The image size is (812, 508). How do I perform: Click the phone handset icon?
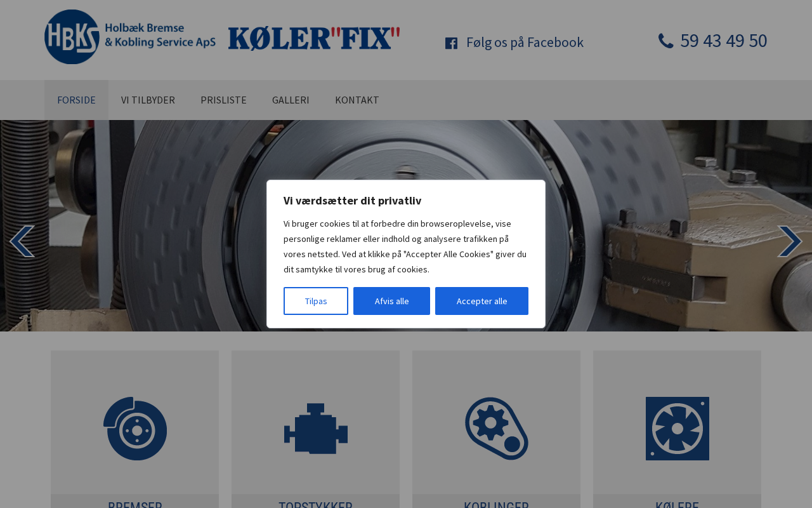(x=666, y=41)
